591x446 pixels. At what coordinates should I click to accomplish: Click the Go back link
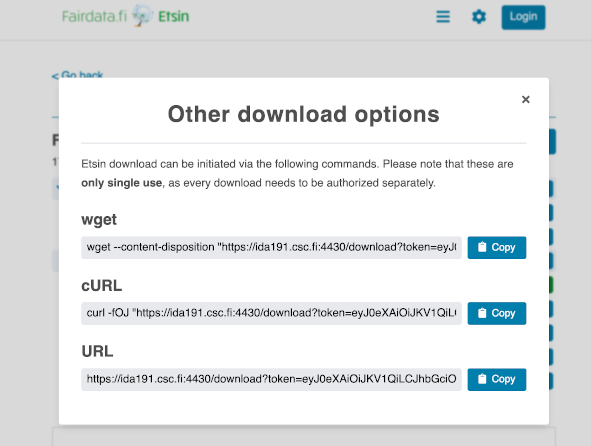pos(77,75)
